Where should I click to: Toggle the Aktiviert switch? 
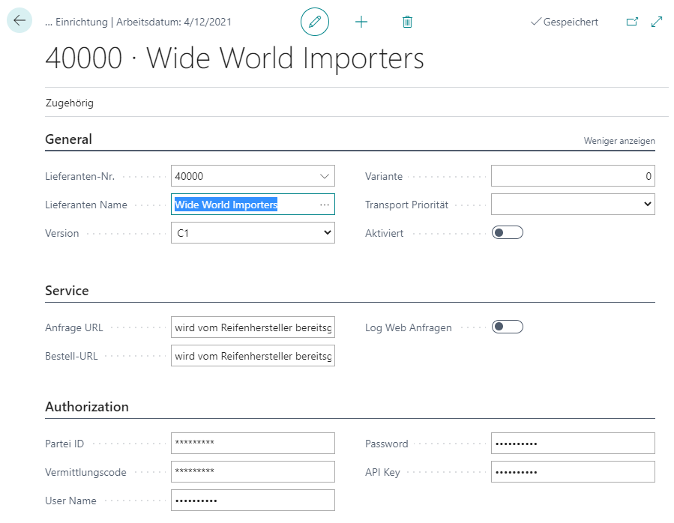click(507, 232)
